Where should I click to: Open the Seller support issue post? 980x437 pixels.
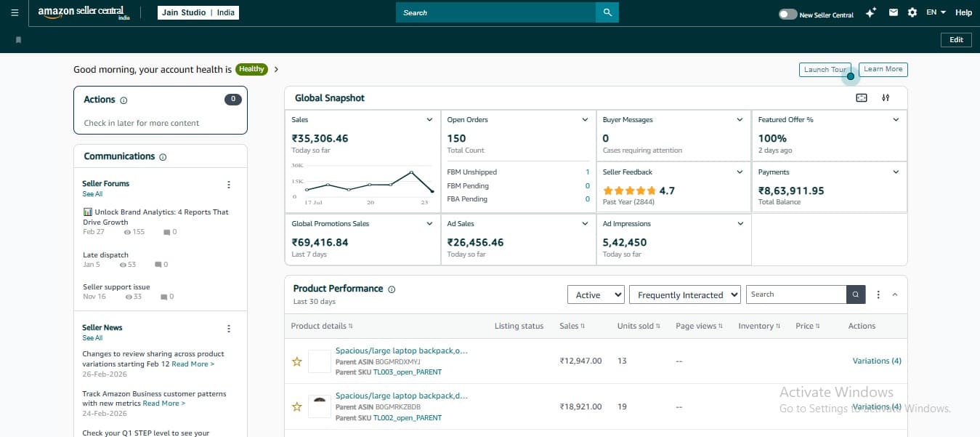[x=116, y=287]
